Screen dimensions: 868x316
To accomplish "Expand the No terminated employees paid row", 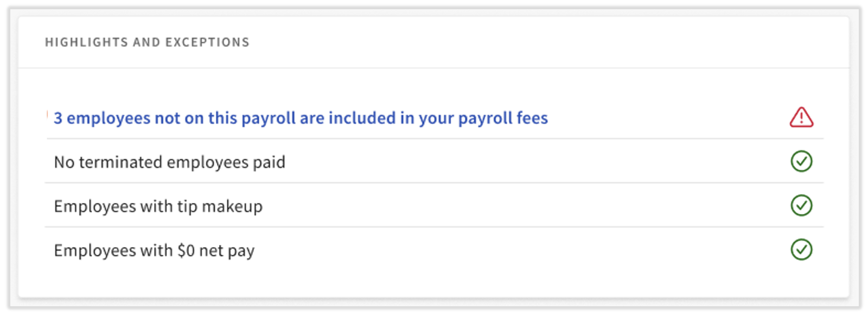I will click(170, 162).
